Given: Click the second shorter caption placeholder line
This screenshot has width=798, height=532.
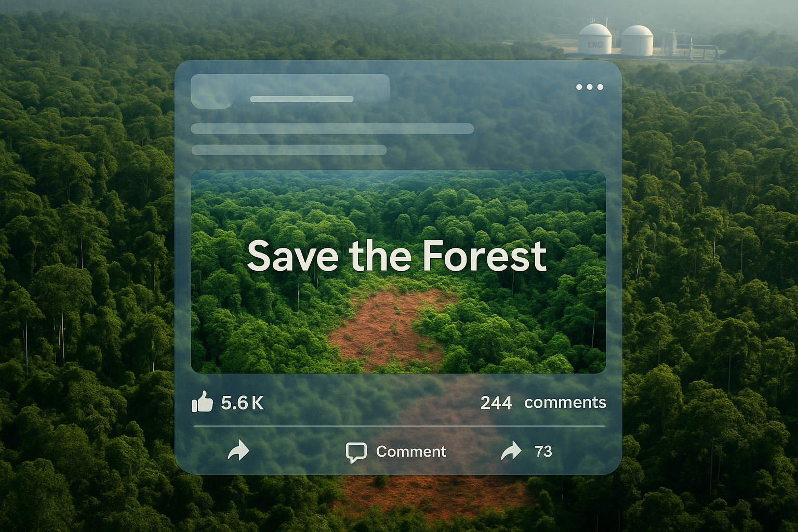Looking at the screenshot, I should [x=289, y=150].
